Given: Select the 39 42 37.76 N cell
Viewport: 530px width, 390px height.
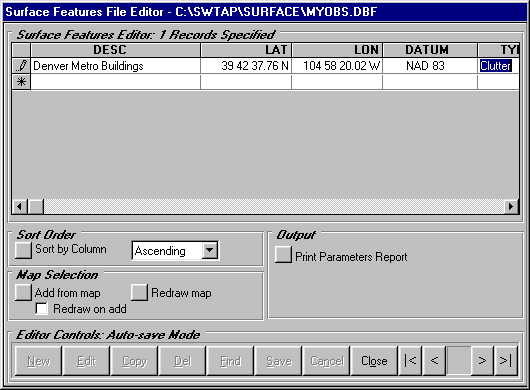Looking at the screenshot, I should [x=246, y=66].
